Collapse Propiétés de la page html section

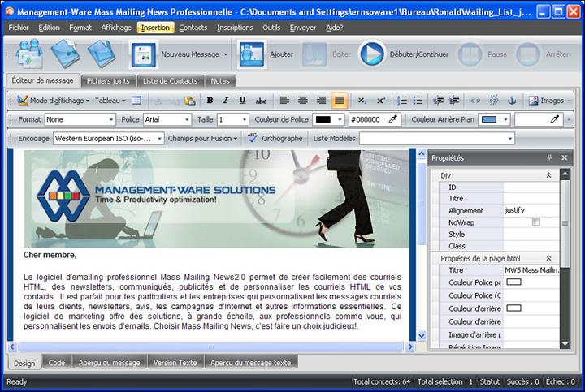(548, 258)
